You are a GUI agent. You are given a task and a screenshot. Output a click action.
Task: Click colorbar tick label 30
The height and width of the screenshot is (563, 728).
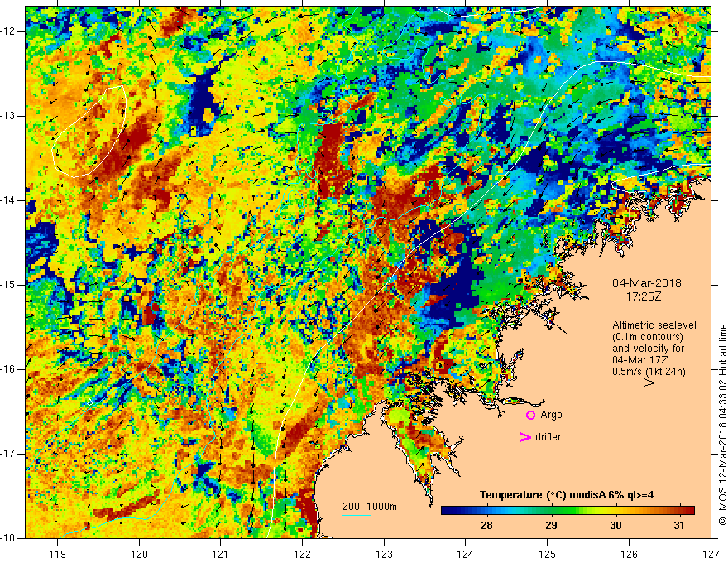pyautogui.click(x=615, y=526)
